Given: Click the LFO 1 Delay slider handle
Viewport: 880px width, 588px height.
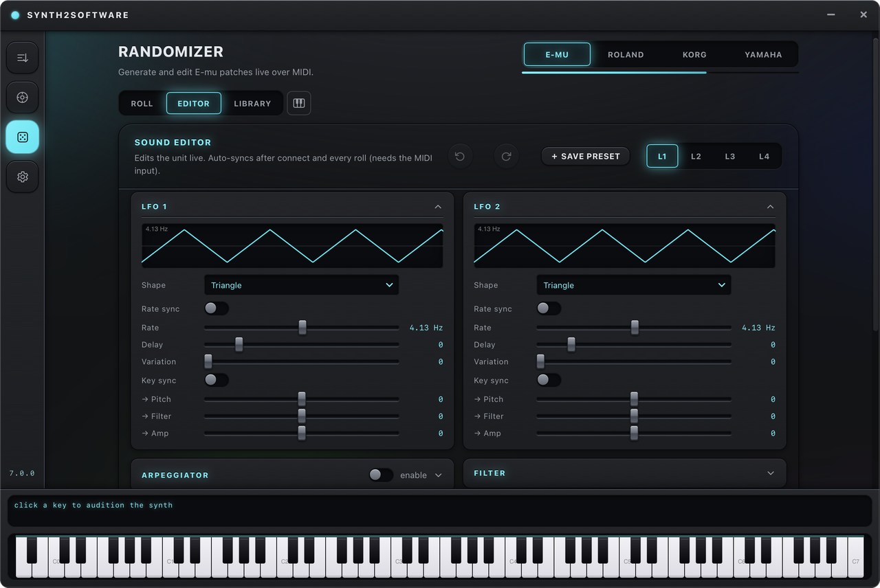Looking at the screenshot, I should tap(239, 345).
